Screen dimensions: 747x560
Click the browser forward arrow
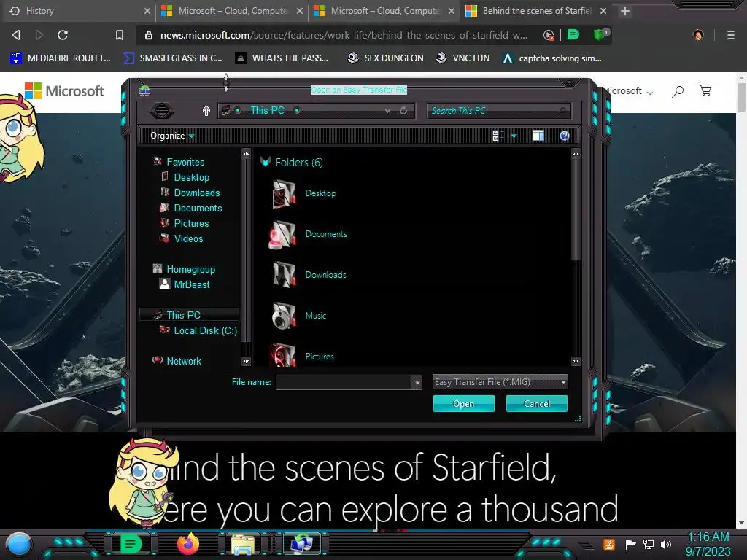pyautogui.click(x=39, y=35)
